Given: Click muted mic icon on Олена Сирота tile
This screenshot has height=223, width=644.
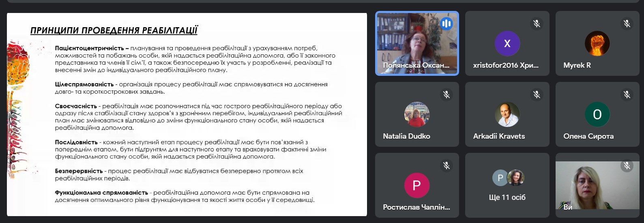Looking at the screenshot, I should pos(627,95).
